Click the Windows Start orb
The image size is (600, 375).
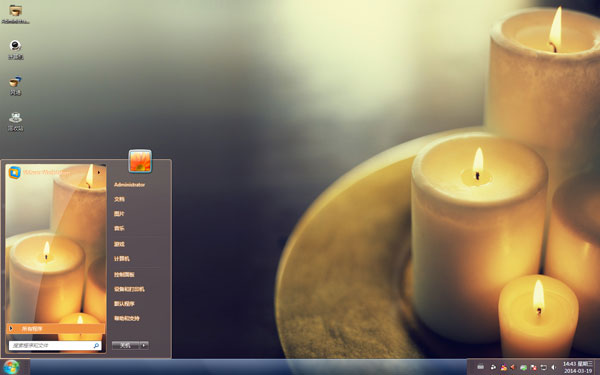(11, 367)
